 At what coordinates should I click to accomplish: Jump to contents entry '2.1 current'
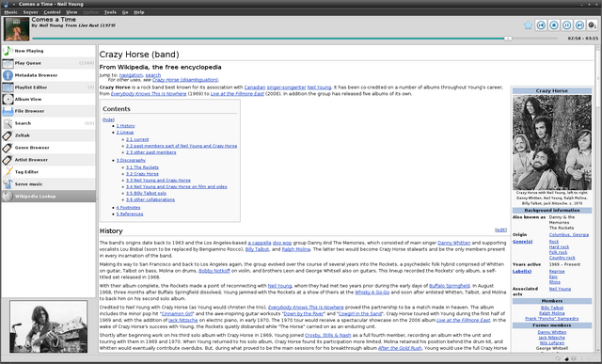click(137, 140)
